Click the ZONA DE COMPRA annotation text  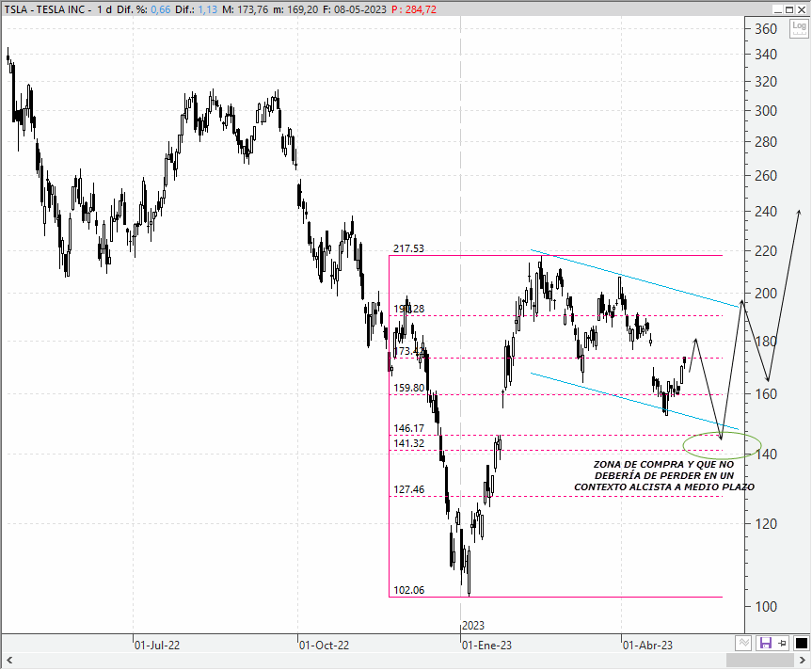[x=664, y=475]
